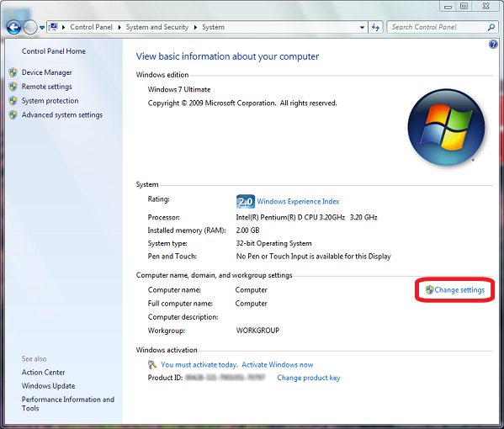This screenshot has height=429, width=504.
Task: Open the recent pages dropdown arrow
Action: coord(42,28)
